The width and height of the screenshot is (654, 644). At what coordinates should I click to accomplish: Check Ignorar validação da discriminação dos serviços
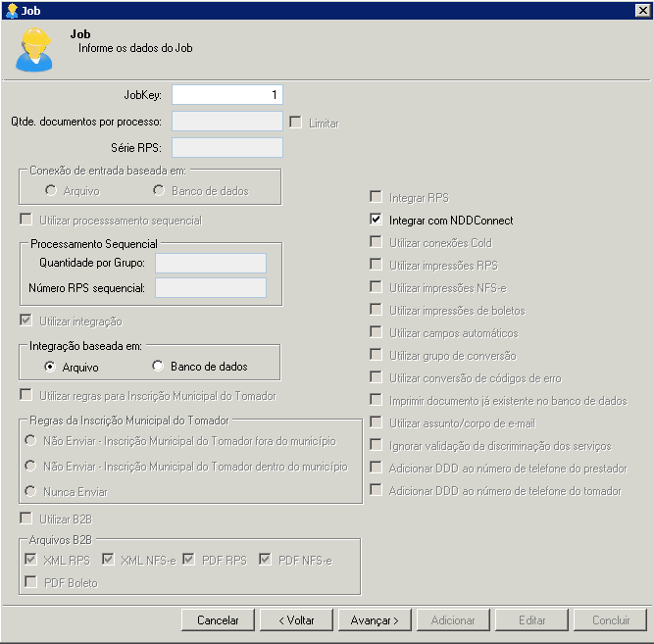coord(376,444)
